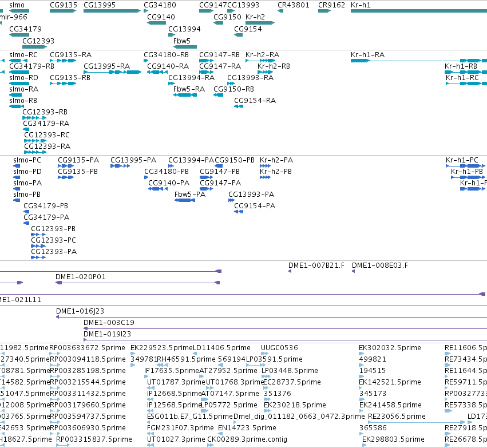Select transcript Kr-h1-RA
487x448 pixels.
point(367,55)
